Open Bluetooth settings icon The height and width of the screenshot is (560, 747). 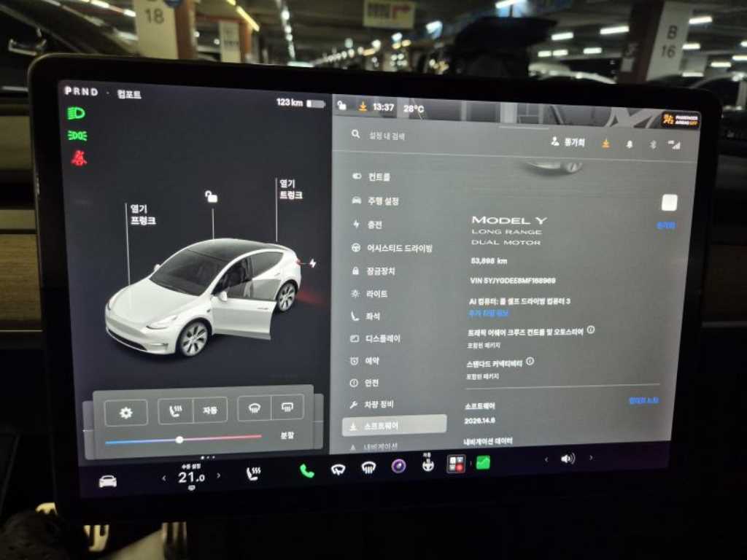point(653,144)
